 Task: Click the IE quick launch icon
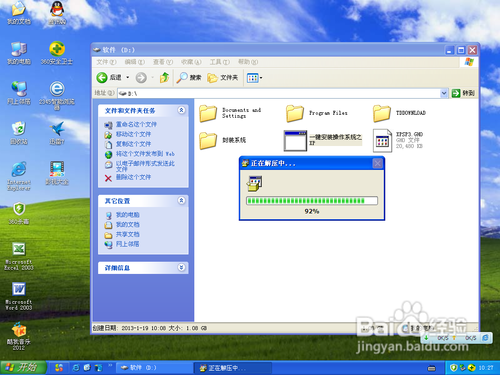76,368
